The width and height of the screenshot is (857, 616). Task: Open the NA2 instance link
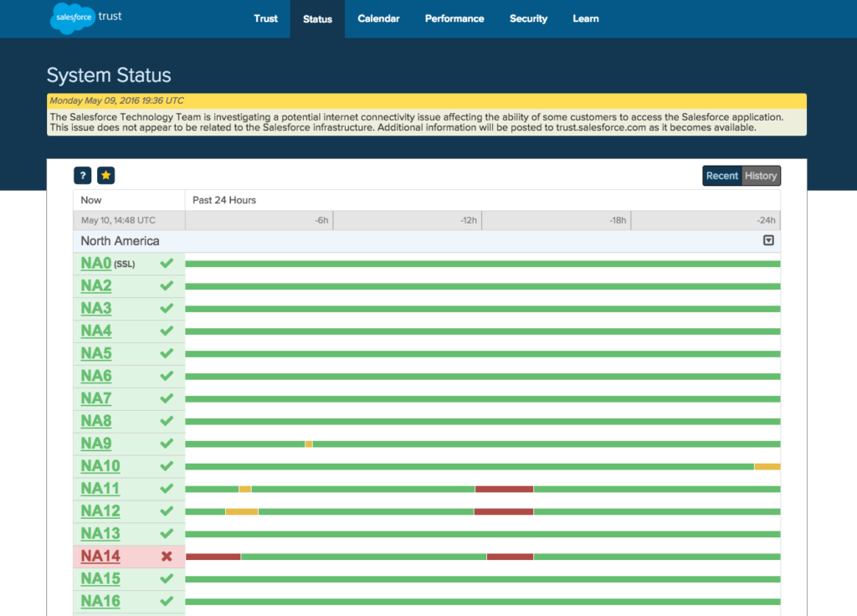tap(96, 286)
